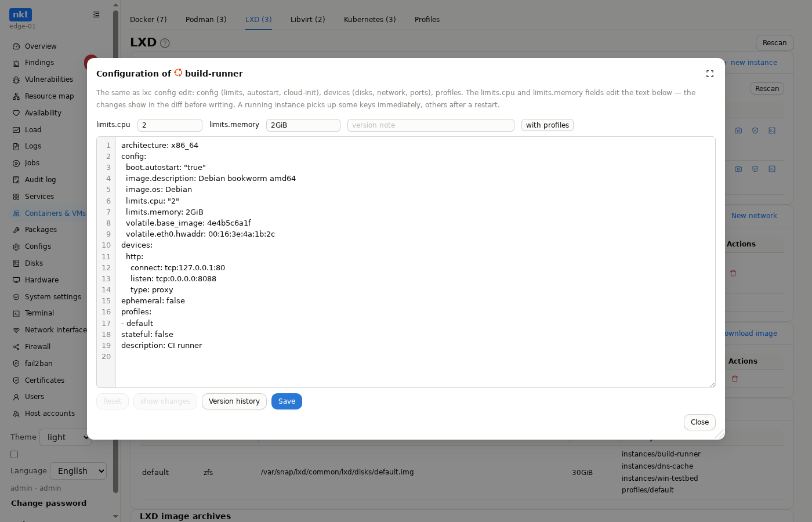Click into the limits.memory field
Image resolution: width=812 pixels, height=522 pixels.
point(303,125)
